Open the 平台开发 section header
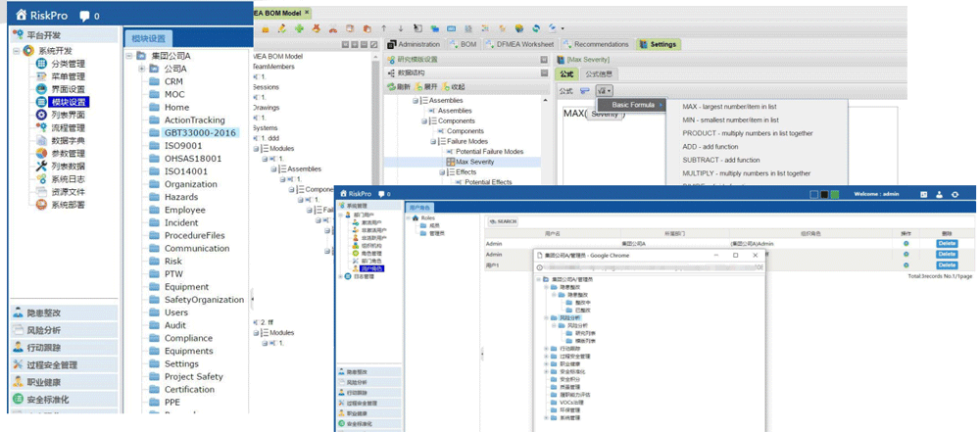 click(x=65, y=35)
